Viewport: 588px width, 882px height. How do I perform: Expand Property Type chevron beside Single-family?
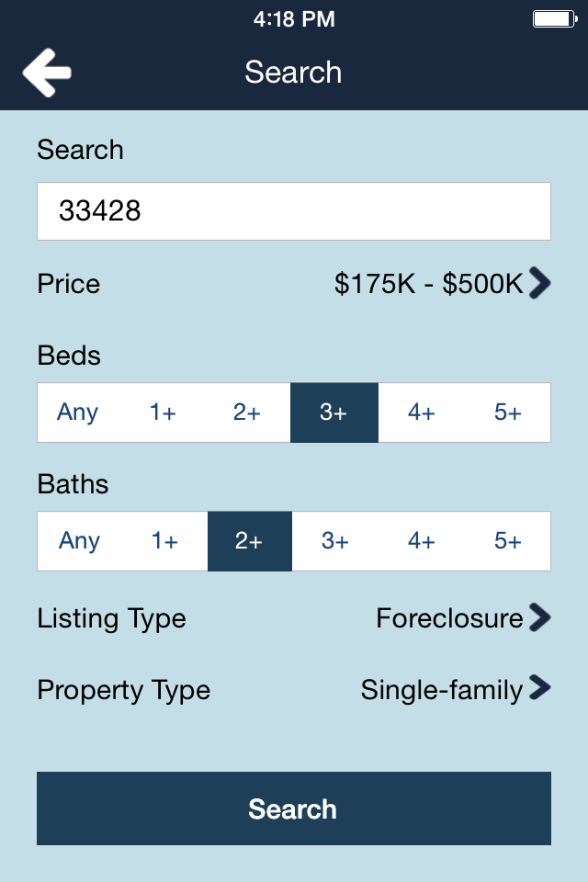coord(539,688)
